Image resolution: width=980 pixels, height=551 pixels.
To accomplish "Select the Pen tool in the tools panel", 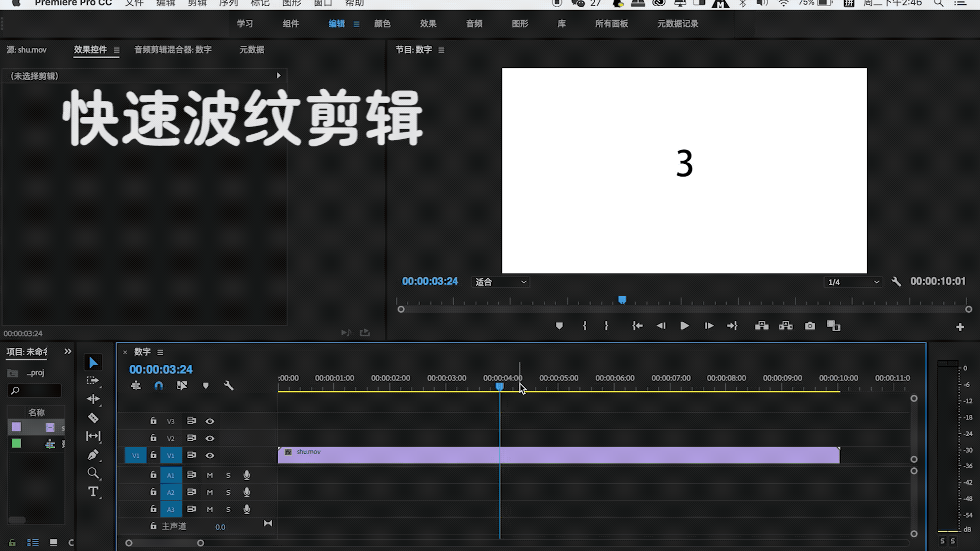I will [93, 455].
